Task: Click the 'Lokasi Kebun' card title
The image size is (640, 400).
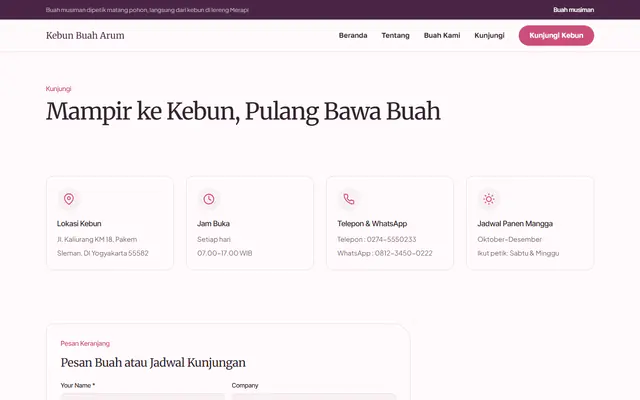Action: 79,224
